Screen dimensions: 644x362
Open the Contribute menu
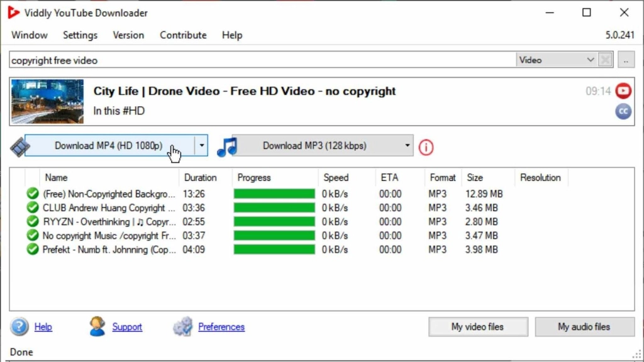[x=183, y=35]
